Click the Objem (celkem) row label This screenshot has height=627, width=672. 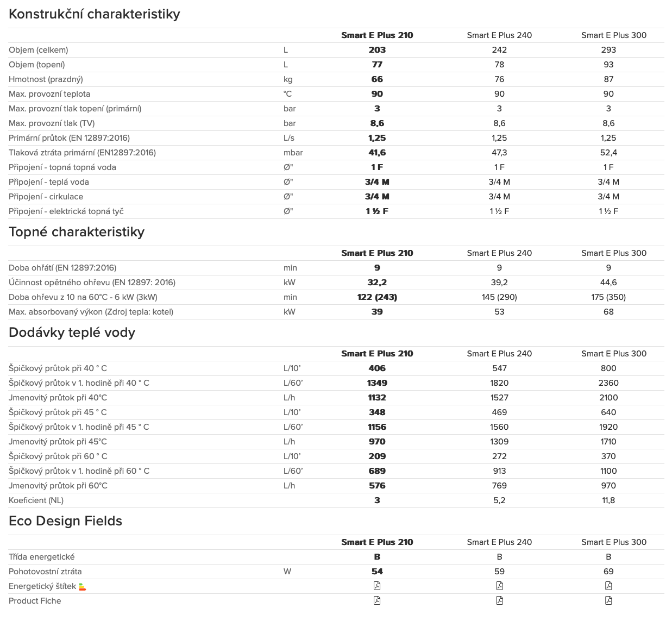pos(39,50)
